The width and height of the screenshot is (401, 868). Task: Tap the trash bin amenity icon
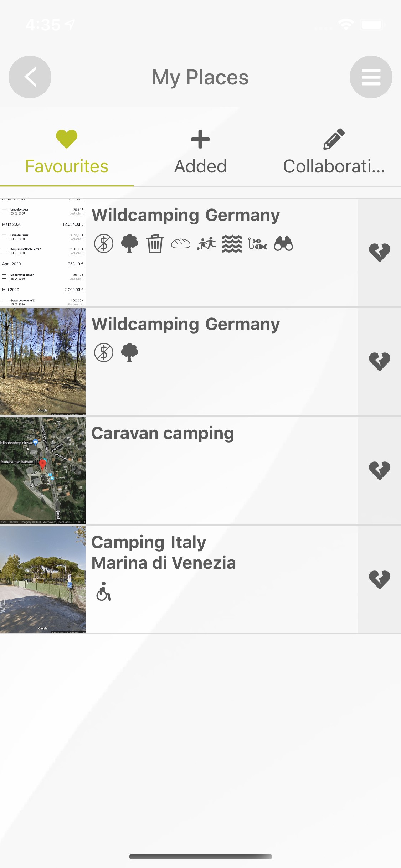[x=155, y=244]
